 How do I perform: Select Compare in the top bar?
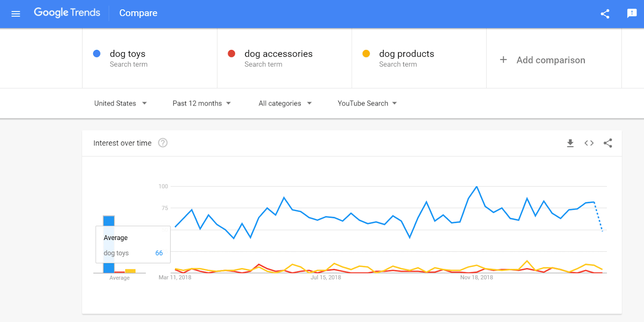tap(138, 13)
